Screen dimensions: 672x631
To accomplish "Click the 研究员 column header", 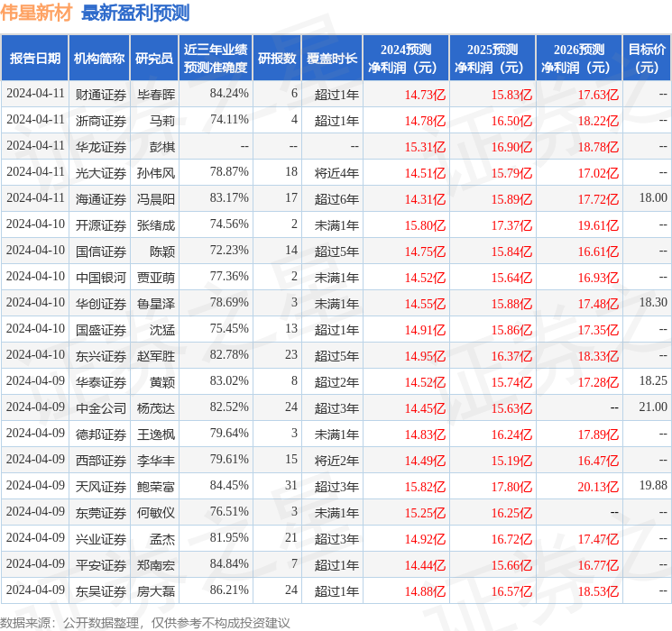I will pos(154,58).
